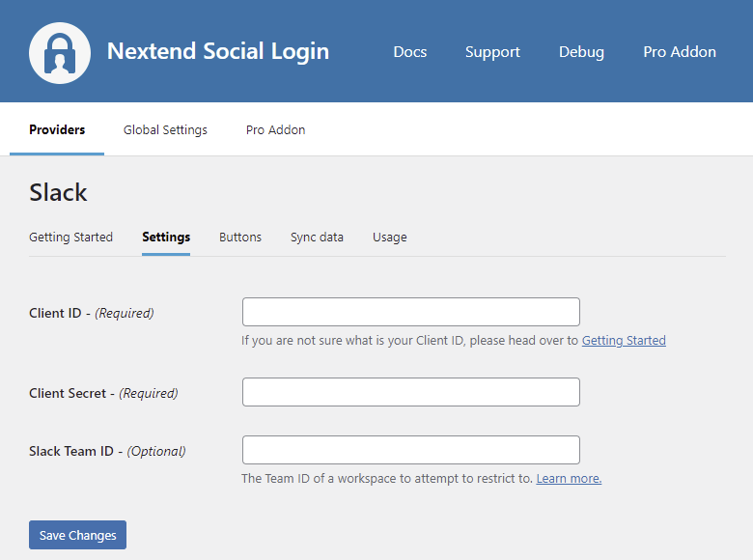Open the Global Settings tab
The image size is (753, 560).
coord(165,129)
